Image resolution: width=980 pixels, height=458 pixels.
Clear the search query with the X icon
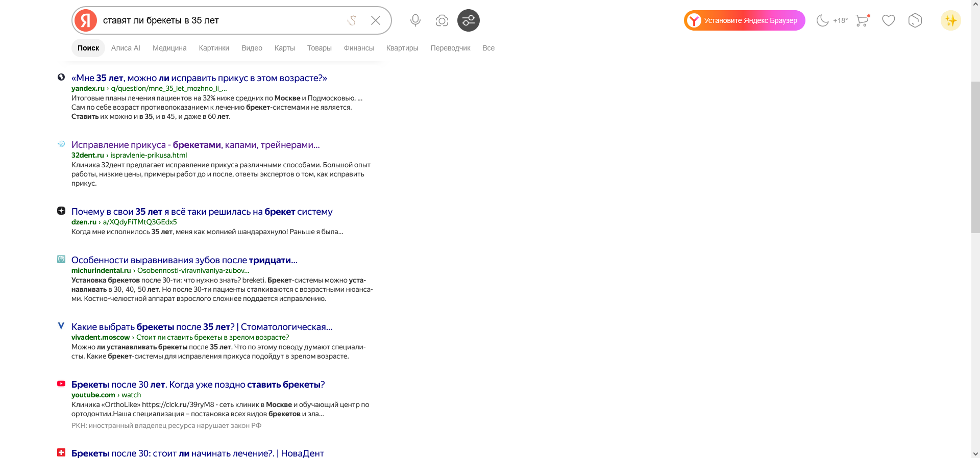tap(376, 20)
